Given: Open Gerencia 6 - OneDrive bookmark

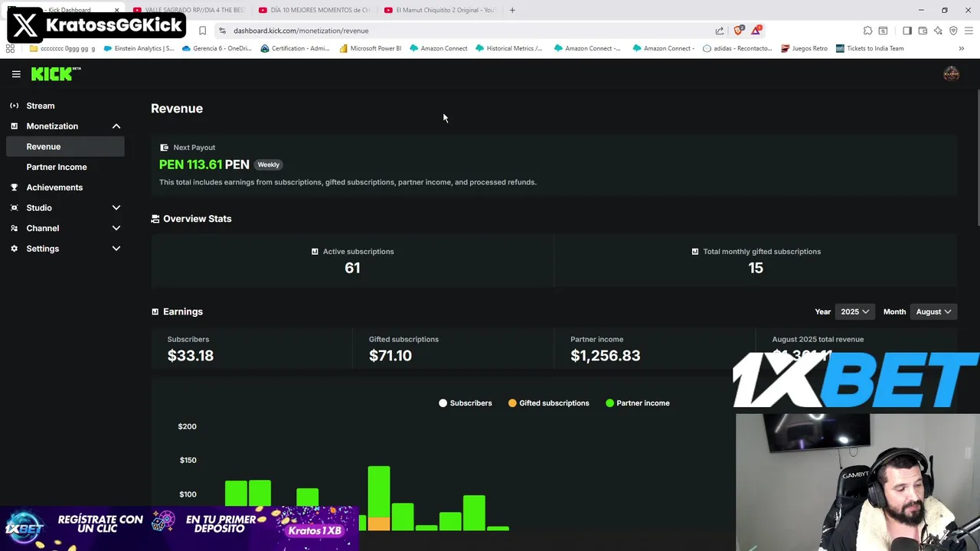Looking at the screenshot, I should click(x=217, y=48).
